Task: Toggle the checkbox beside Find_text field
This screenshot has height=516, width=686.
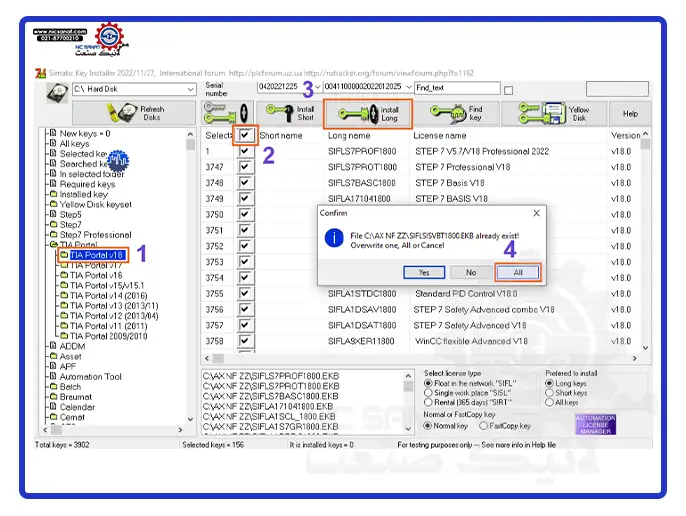Action: [x=508, y=90]
